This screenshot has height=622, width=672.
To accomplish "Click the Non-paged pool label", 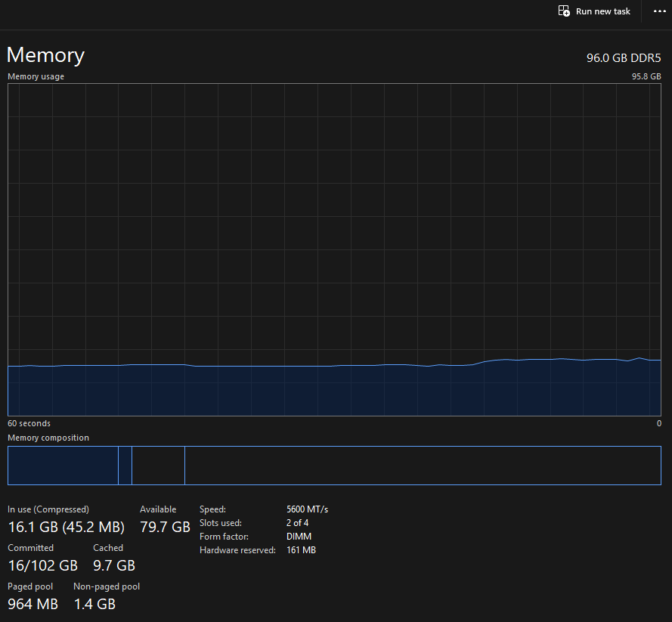I will point(107,586).
